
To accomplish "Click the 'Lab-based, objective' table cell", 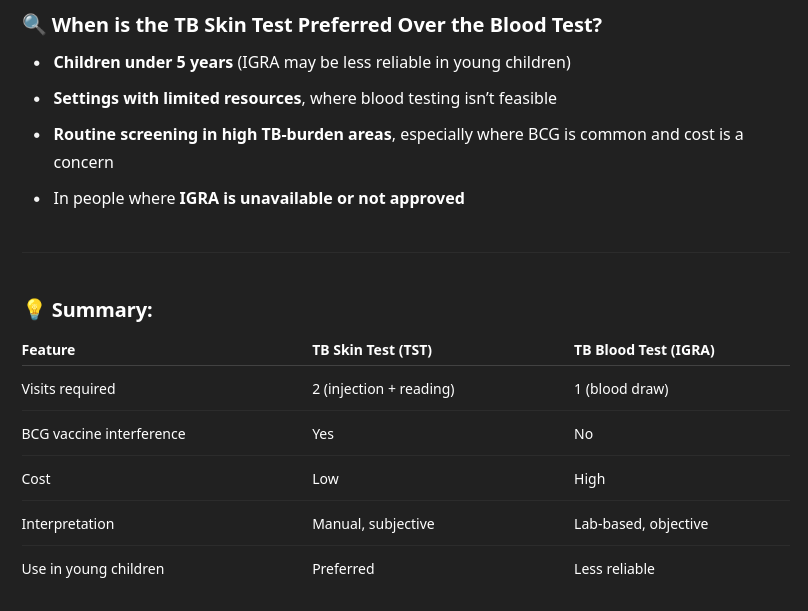I will tap(641, 524).
